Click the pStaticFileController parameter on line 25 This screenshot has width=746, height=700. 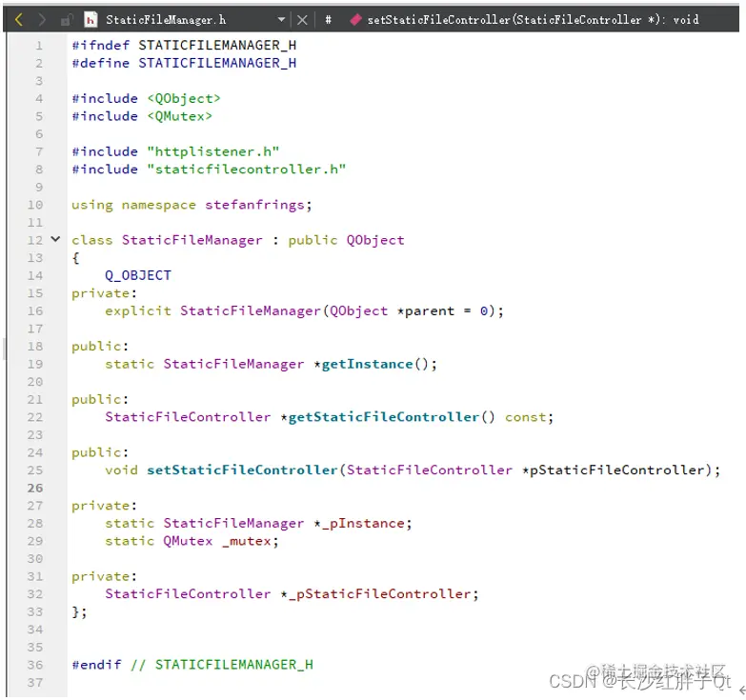[x=617, y=470]
